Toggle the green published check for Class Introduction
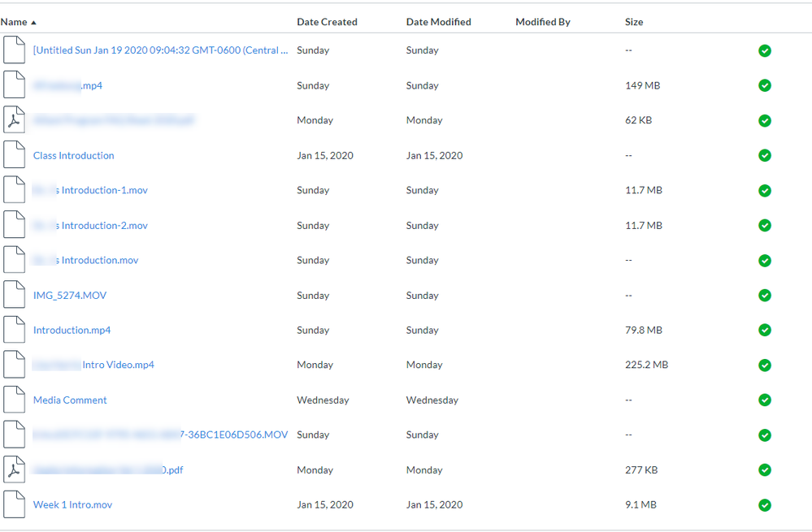This screenshot has width=812, height=532. pos(764,155)
